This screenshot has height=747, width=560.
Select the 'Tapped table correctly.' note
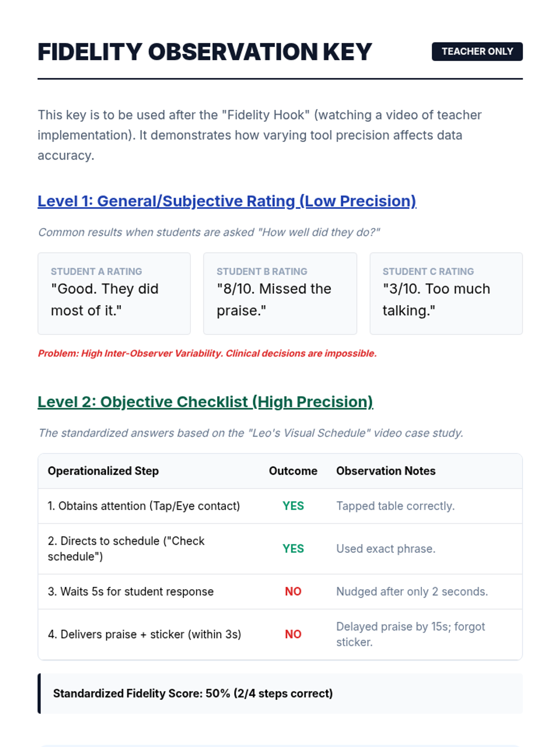(x=395, y=506)
